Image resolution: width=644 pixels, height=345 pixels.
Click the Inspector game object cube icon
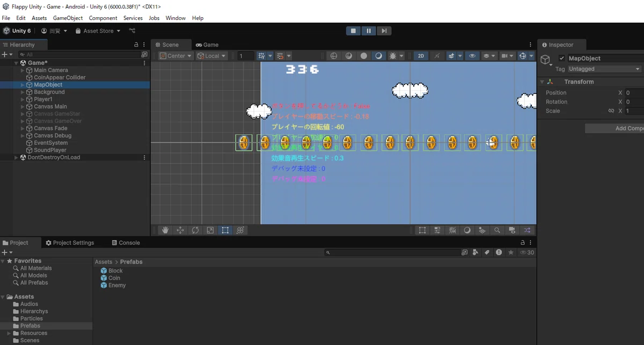[545, 60]
